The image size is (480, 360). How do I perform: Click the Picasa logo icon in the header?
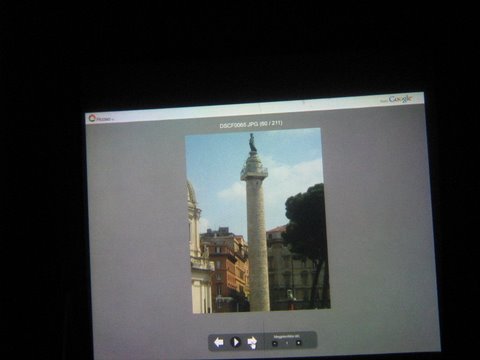click(x=92, y=118)
